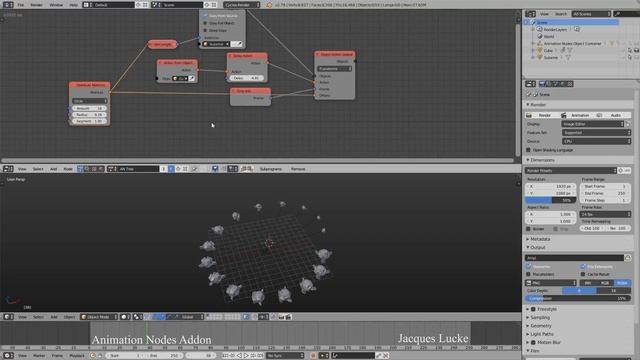Toggle the Overwrite checkbox

point(529,266)
